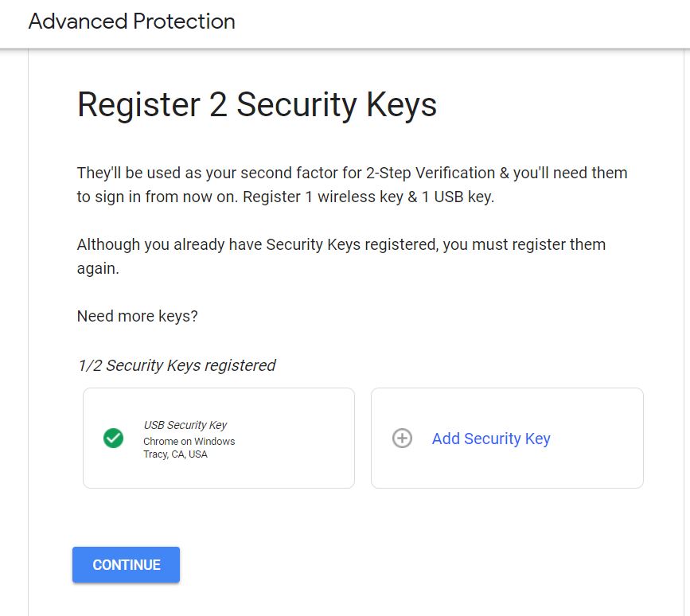Click the "Register 1 wireless key" sentence
This screenshot has width=690, height=616.
323,197
